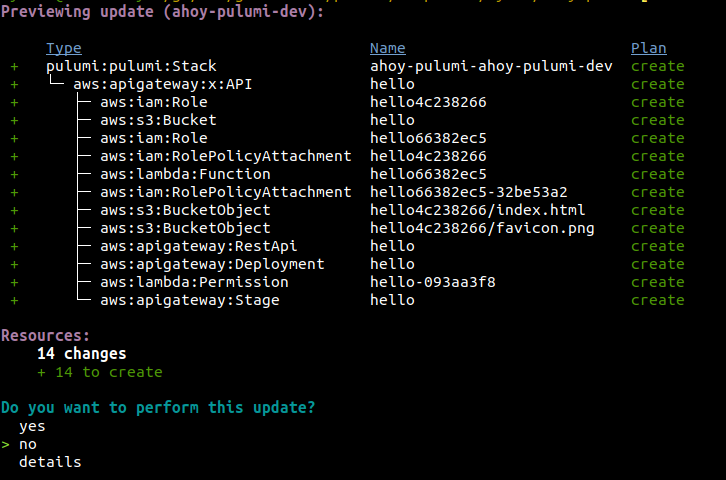
Task: Click the name hello4c238266/favicon.png
Action: (x=482, y=228)
